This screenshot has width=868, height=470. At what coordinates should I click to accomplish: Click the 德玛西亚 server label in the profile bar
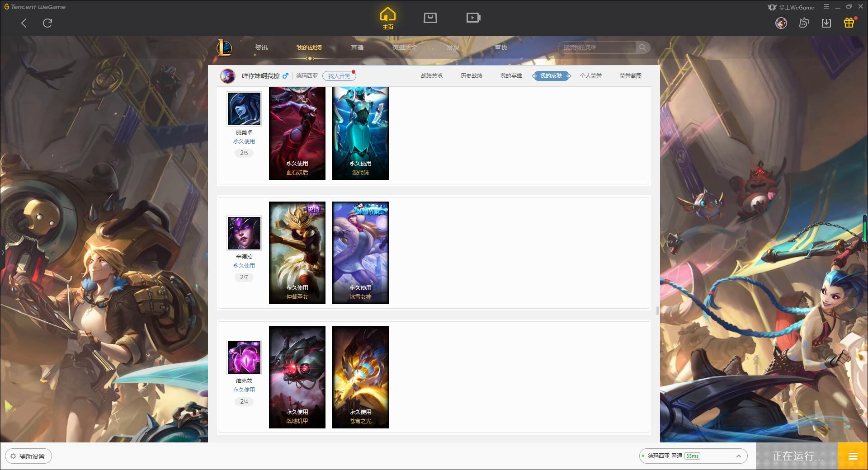(307, 76)
